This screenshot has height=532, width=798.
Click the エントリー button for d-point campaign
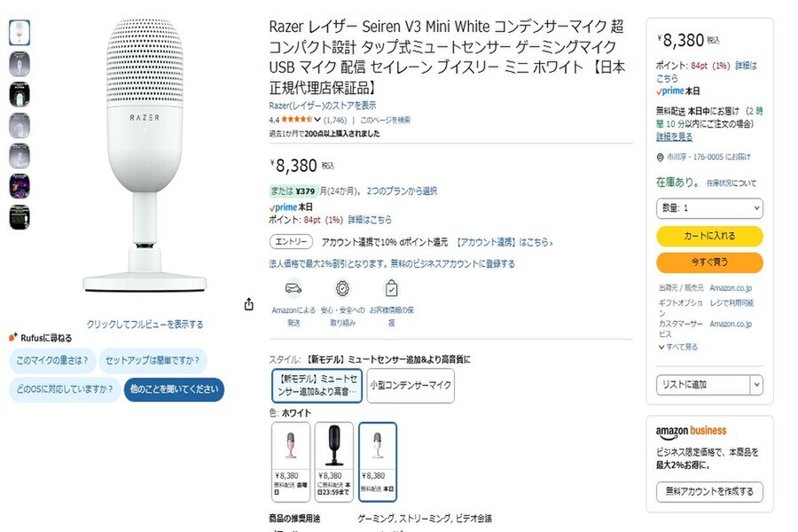click(290, 241)
